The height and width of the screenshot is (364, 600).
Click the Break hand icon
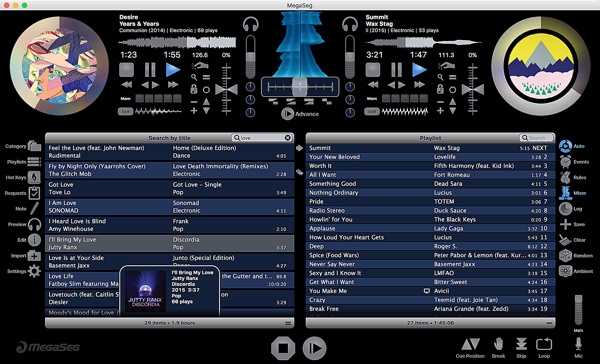coord(498,344)
